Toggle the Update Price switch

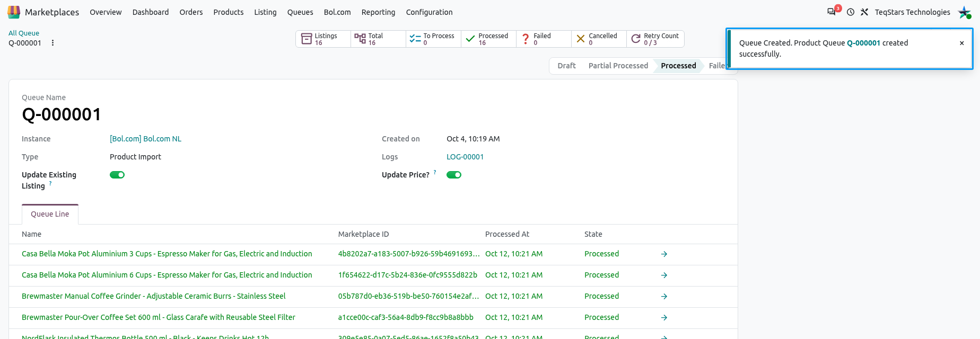[x=454, y=175]
